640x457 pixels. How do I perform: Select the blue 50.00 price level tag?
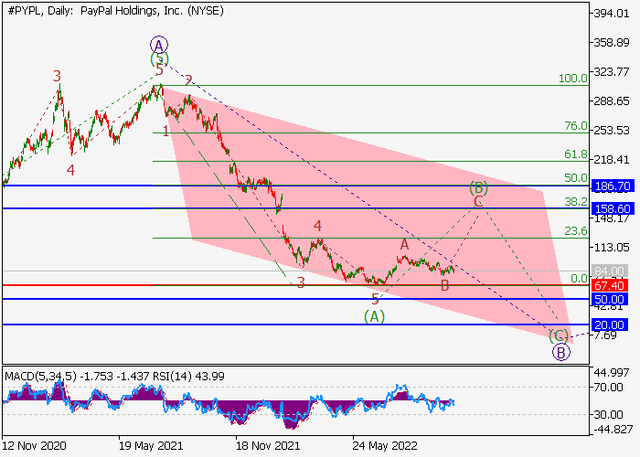(609, 299)
